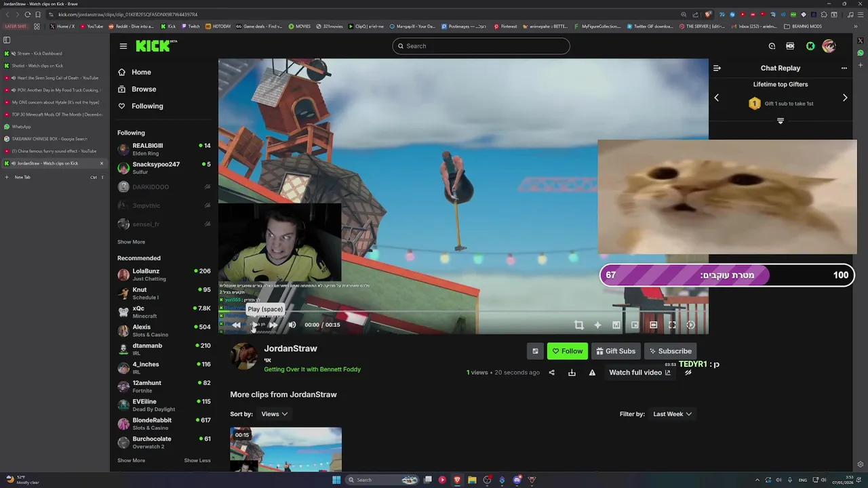
Task: Toggle theater mode in the player
Action: 653,325
